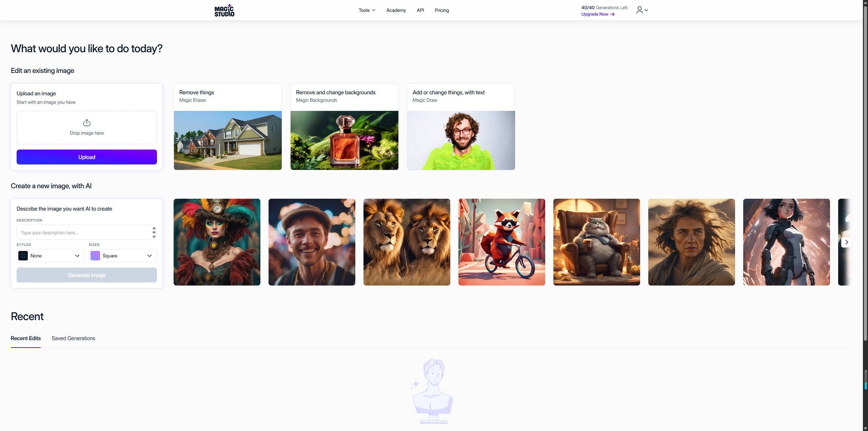
Task: Show next AI sample images with arrow
Action: (846, 242)
